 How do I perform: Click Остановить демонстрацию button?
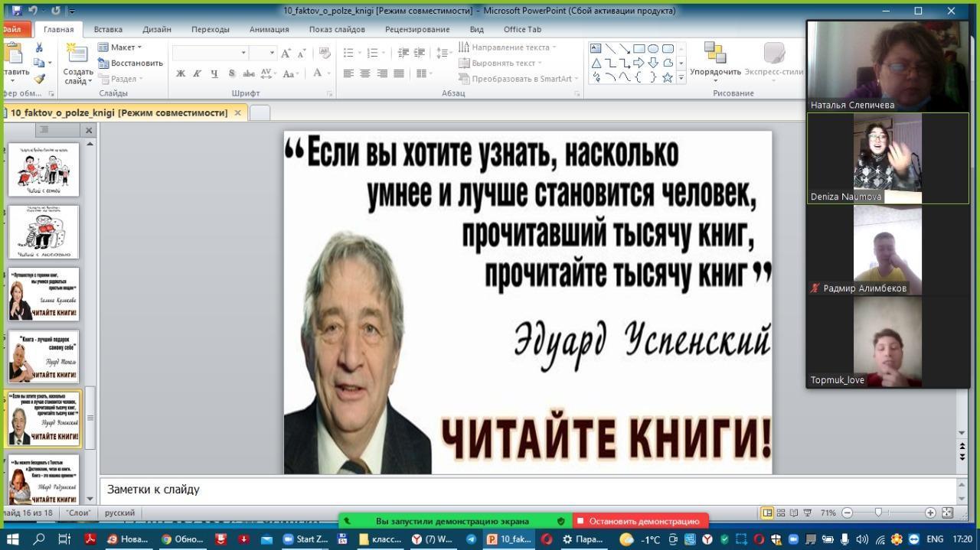tap(643, 521)
